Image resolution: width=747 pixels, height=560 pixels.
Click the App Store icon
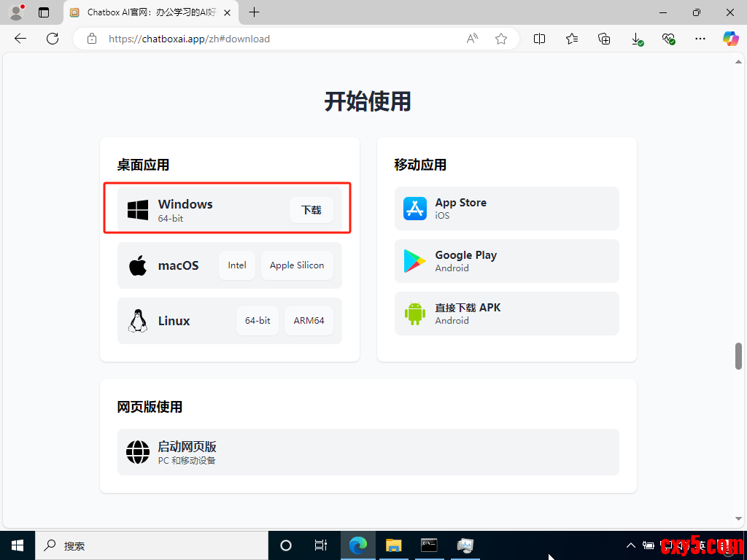415,209
